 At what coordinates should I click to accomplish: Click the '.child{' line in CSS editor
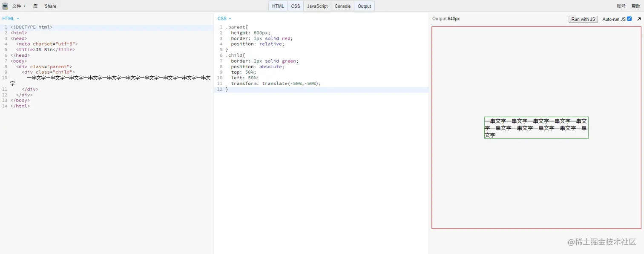236,55
